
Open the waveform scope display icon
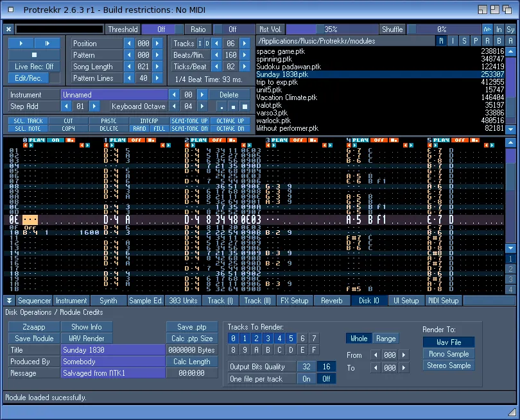(x=487, y=29)
